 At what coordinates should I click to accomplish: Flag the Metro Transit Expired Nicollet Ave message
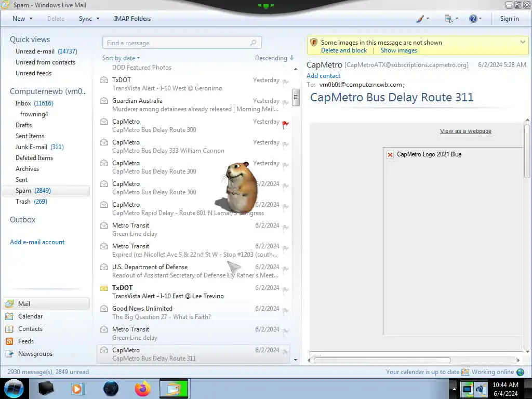click(x=286, y=248)
